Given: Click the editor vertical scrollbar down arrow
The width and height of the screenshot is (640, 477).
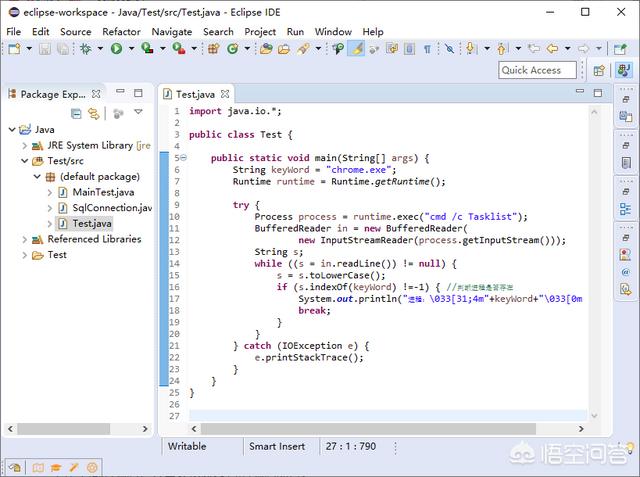Looking at the screenshot, I should point(594,416).
